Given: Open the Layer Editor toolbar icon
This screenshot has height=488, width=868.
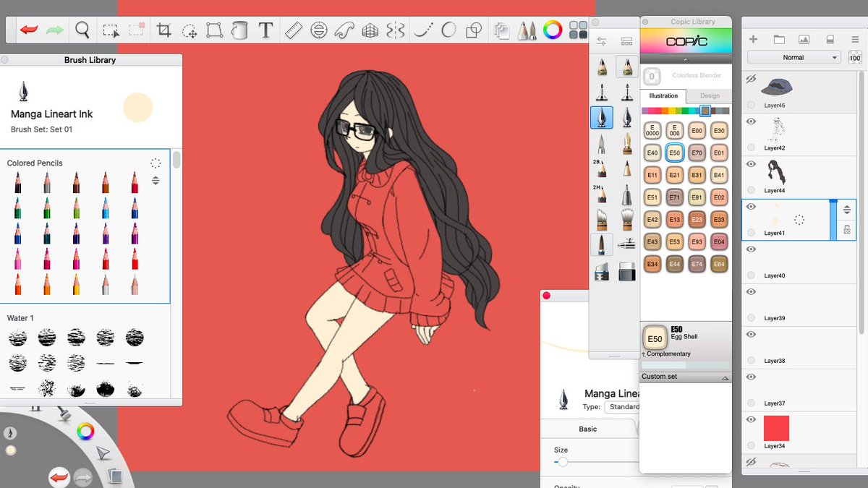Looking at the screenshot, I should pyautogui.click(x=501, y=30).
